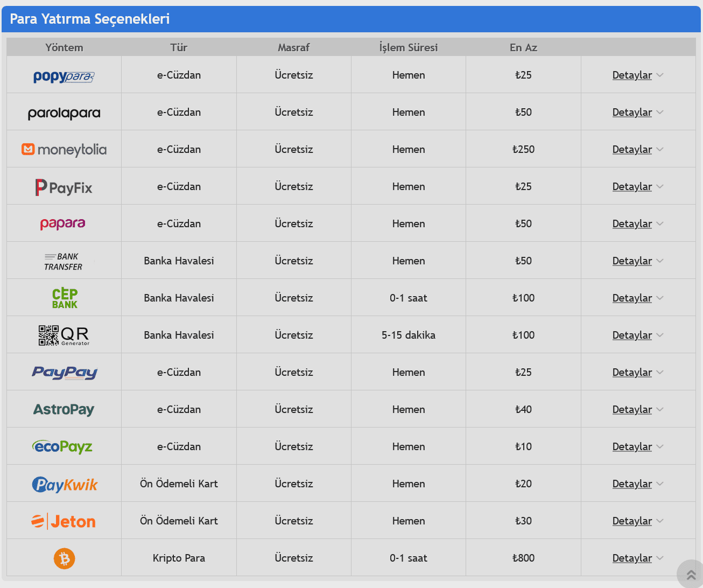The height and width of the screenshot is (588, 703).
Task: Click the Para Yatırma Seçenekleri title
Action: (90, 19)
